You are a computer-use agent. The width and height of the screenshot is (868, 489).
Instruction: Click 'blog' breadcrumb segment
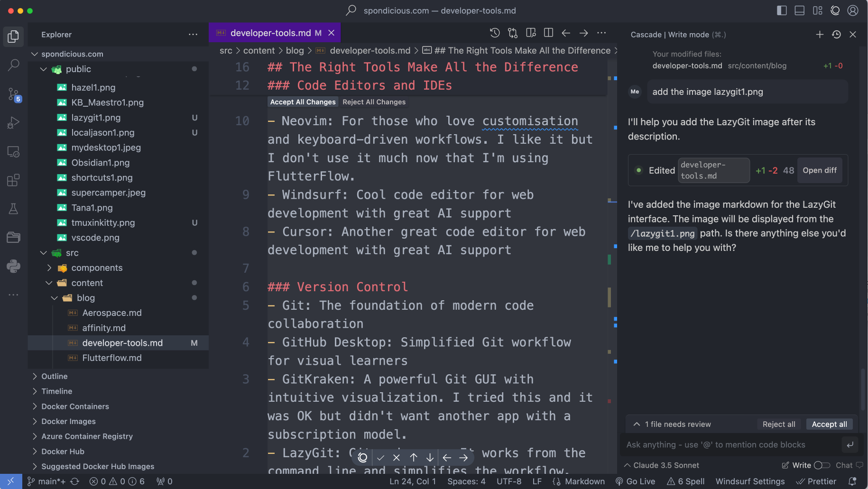point(295,50)
